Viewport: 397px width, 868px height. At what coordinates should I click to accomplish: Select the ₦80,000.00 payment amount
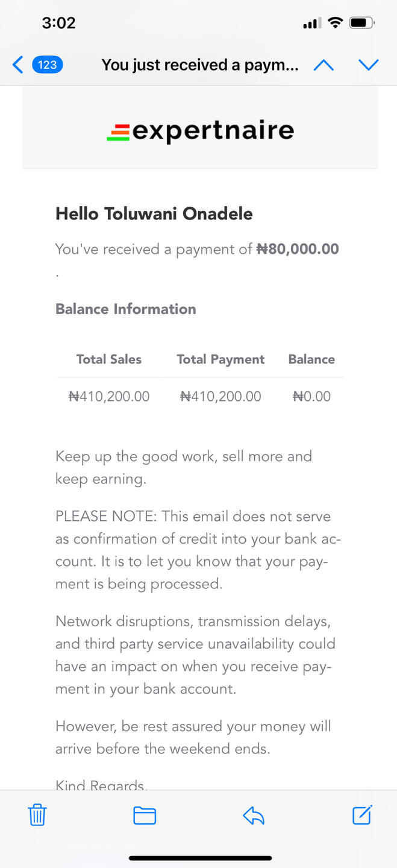pos(298,249)
